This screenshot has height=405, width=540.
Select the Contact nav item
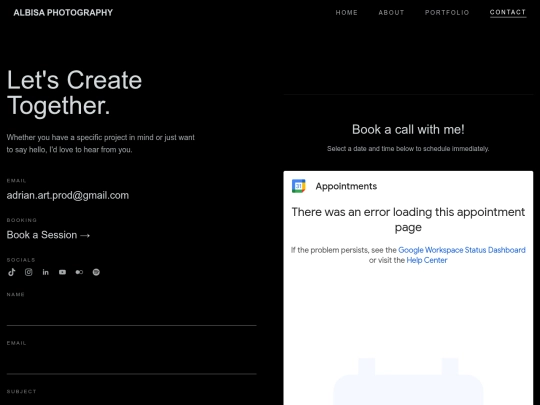[x=508, y=12]
